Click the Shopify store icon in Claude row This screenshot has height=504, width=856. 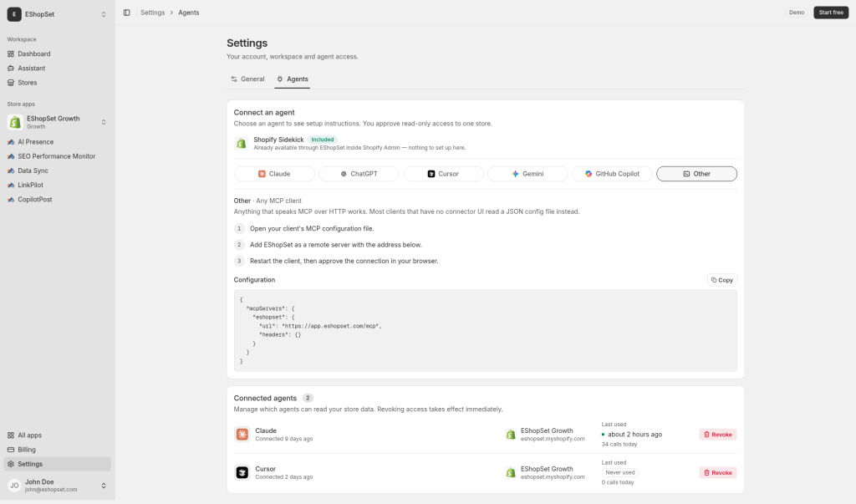click(511, 435)
